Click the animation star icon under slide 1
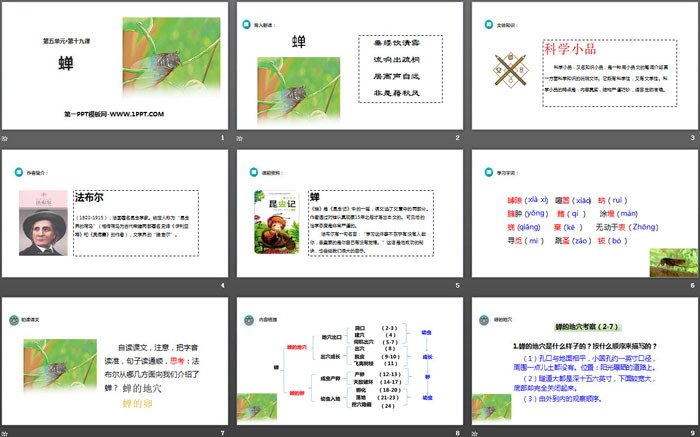 pyautogui.click(x=5, y=137)
